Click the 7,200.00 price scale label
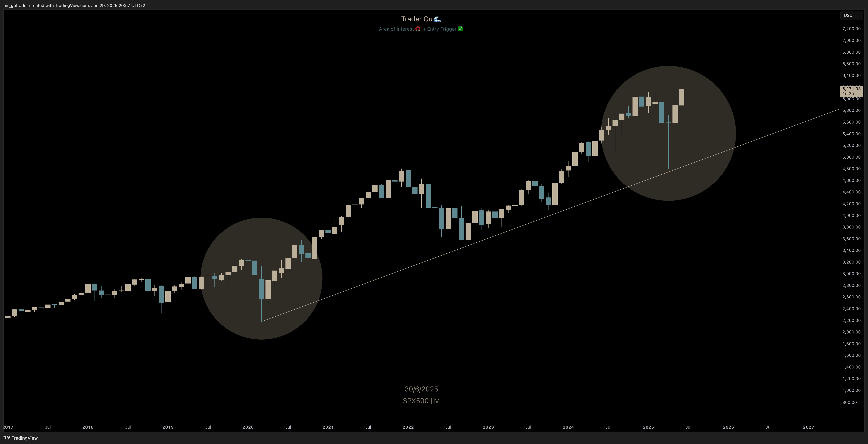This screenshot has width=868, height=444. pos(851,29)
